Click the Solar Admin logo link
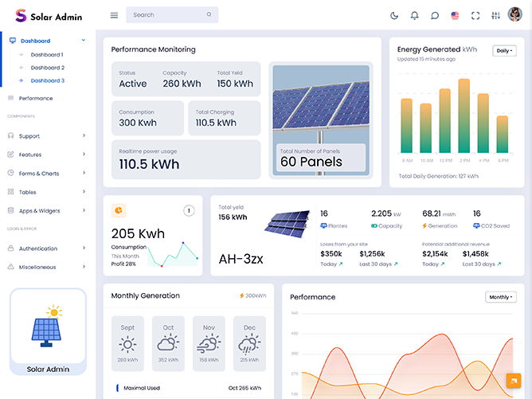This screenshot has height=399, width=532. (48, 16)
